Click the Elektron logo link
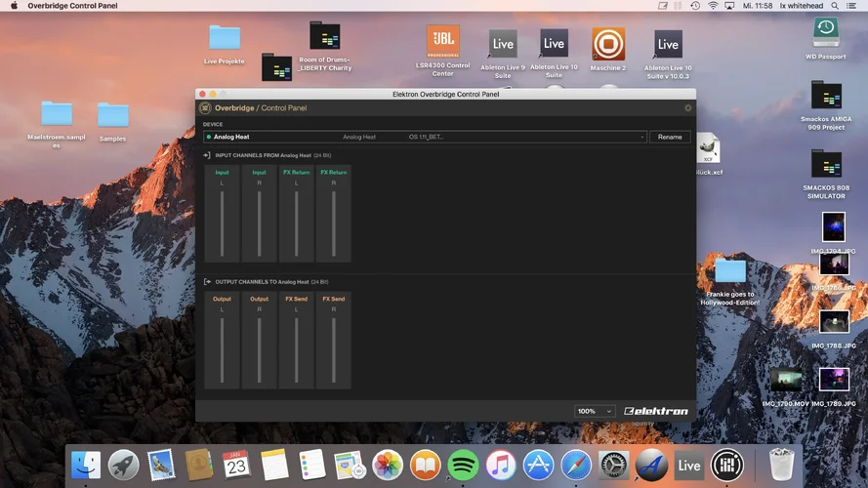This screenshot has height=488, width=868. [656, 411]
